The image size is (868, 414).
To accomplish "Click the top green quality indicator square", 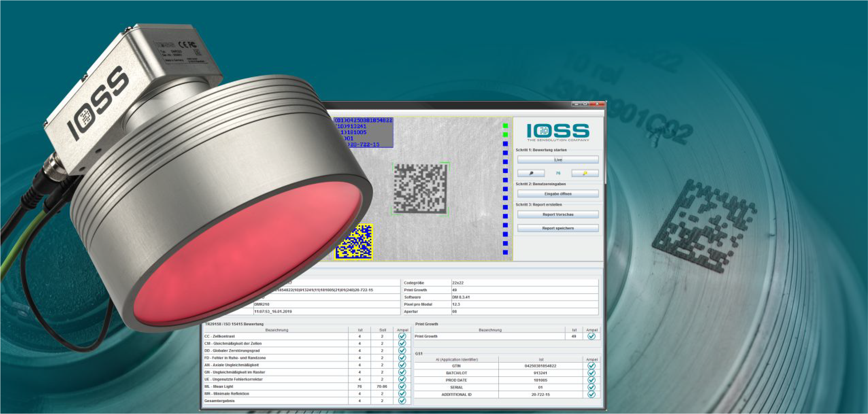I will 505,125.
